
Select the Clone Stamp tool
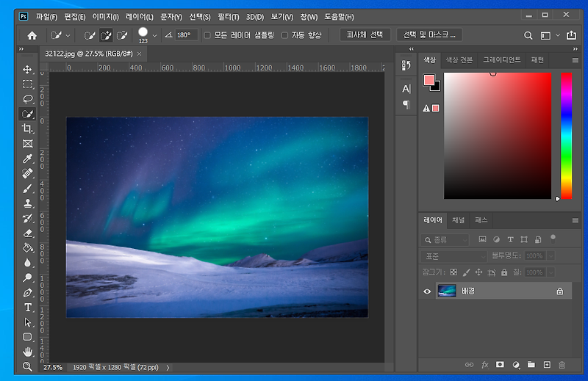click(27, 203)
